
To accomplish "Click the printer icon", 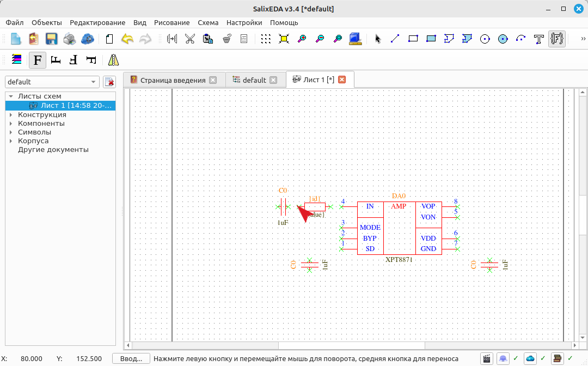I will [69, 39].
